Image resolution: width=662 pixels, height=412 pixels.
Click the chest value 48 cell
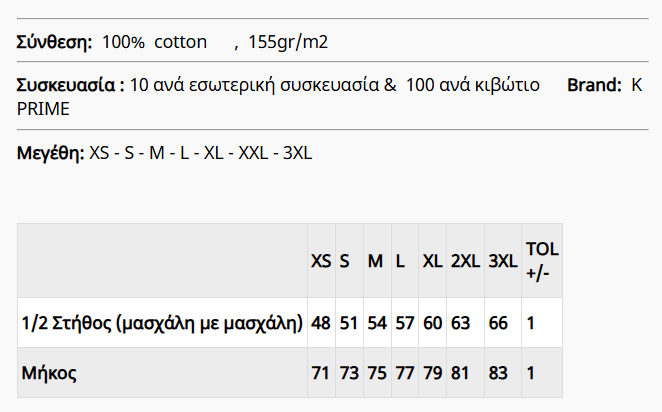[321, 323]
